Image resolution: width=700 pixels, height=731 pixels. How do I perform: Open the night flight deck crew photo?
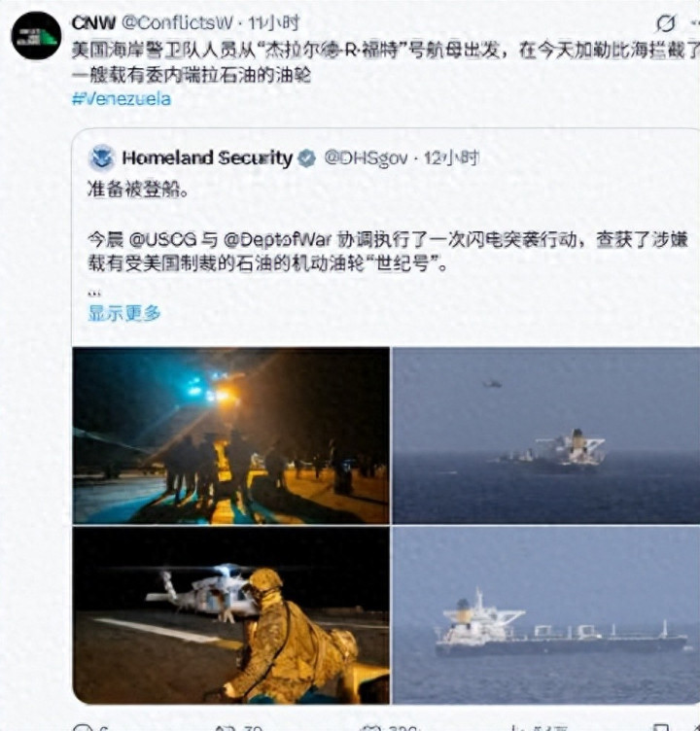tap(230, 435)
